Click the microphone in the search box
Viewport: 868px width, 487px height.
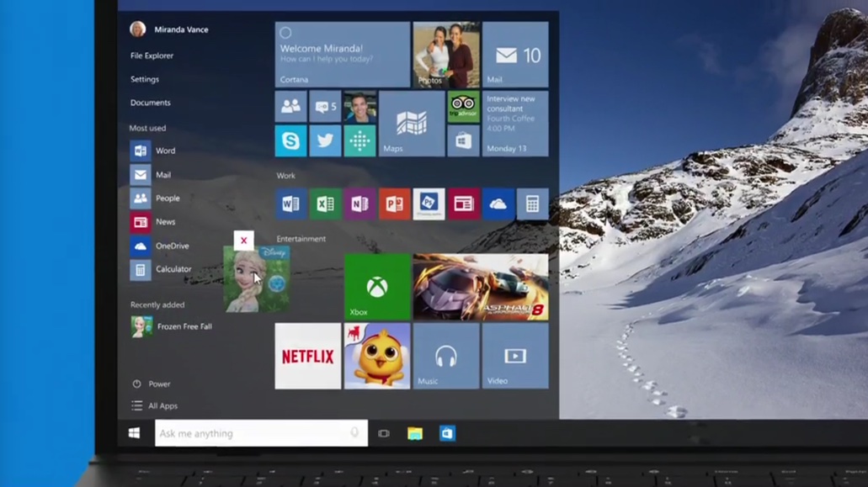tap(354, 433)
